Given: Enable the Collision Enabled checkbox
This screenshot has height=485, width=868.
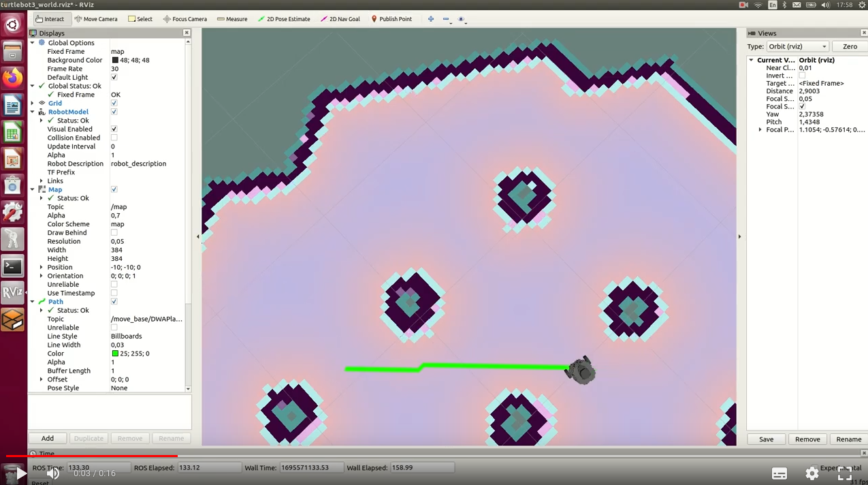Looking at the screenshot, I should point(114,138).
